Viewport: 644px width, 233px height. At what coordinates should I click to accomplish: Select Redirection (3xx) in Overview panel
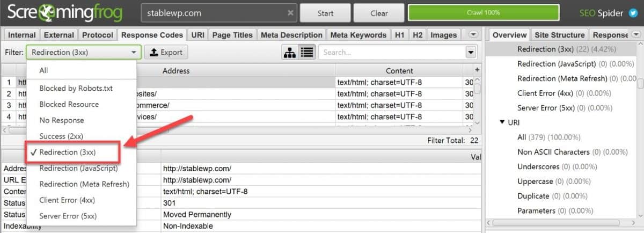click(566, 49)
